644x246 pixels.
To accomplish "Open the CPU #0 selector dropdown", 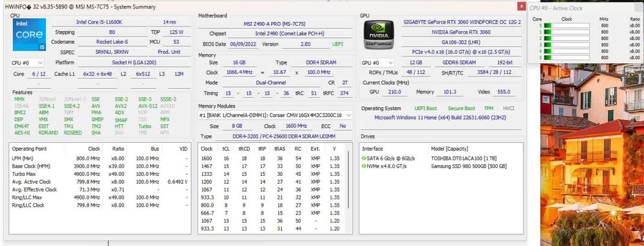I will tap(27, 63).
